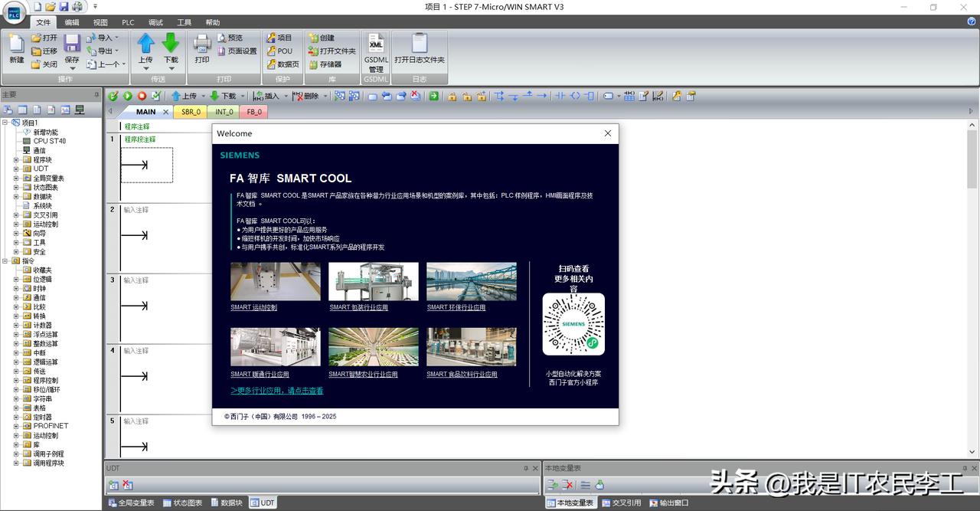Open the PLC ribbon tab
This screenshot has height=511, width=980.
point(128,22)
